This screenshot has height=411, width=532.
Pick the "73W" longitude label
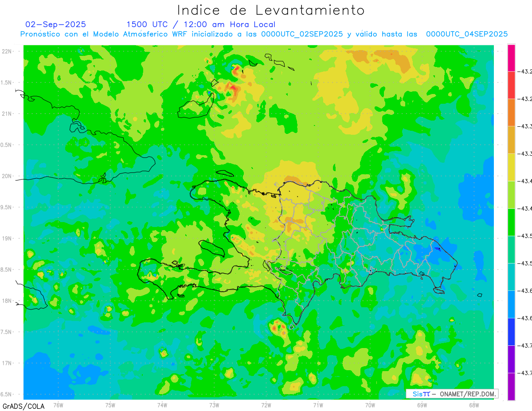214,405
